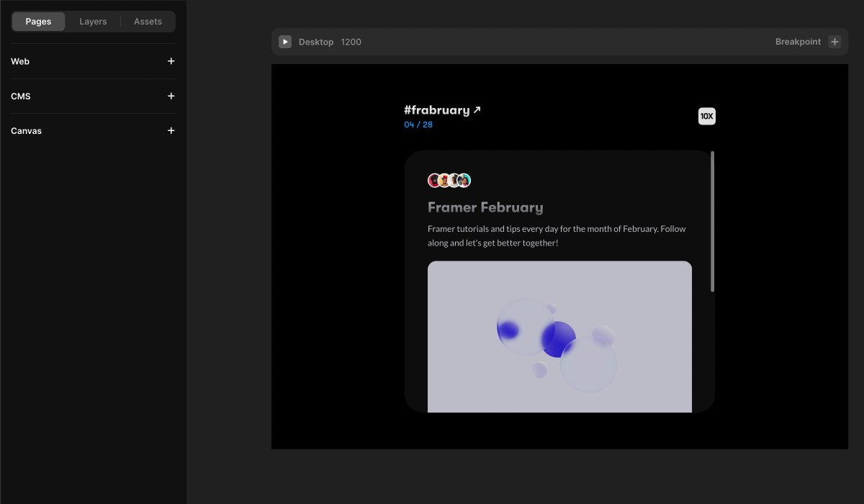Add a new breakpoint with plus button
The image size is (864, 504).
834,42
